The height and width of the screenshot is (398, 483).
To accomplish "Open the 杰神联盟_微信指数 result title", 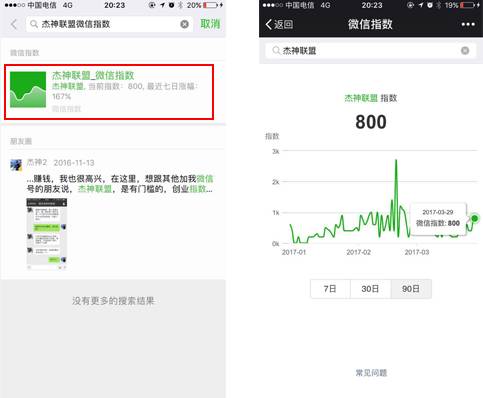I will 93,75.
